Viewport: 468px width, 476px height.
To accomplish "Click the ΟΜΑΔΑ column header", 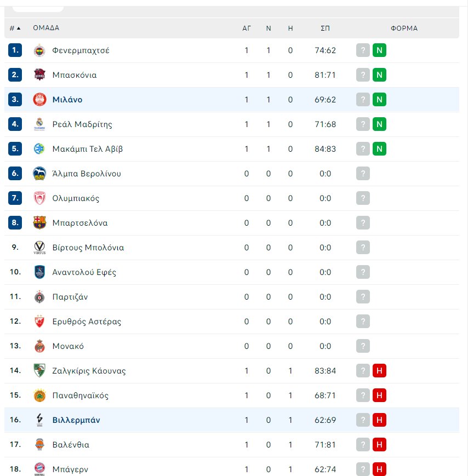I will [46, 28].
